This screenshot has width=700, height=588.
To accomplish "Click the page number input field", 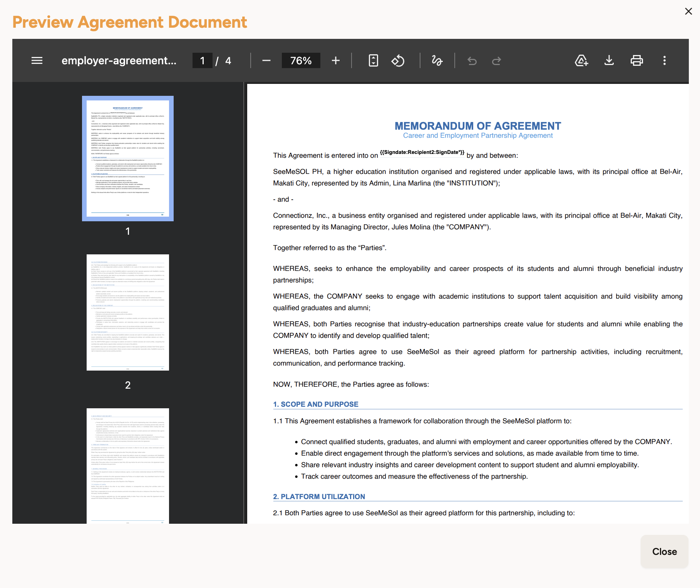I will coord(202,60).
